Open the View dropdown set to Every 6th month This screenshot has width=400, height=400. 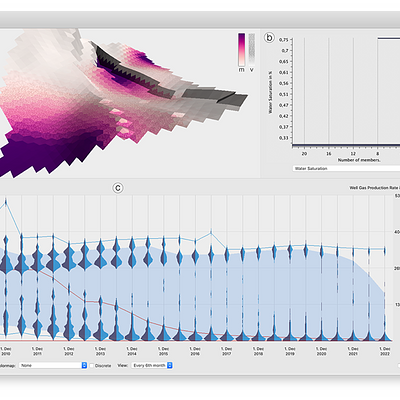click(152, 365)
